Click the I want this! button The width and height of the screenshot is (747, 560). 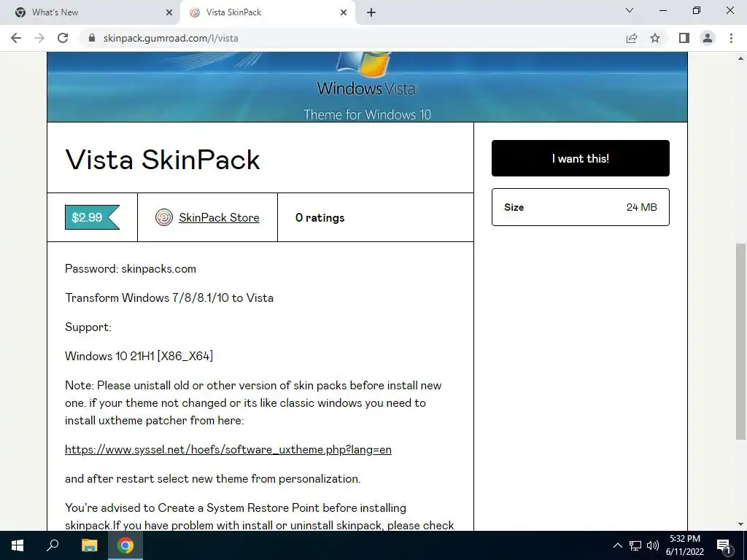click(x=580, y=158)
